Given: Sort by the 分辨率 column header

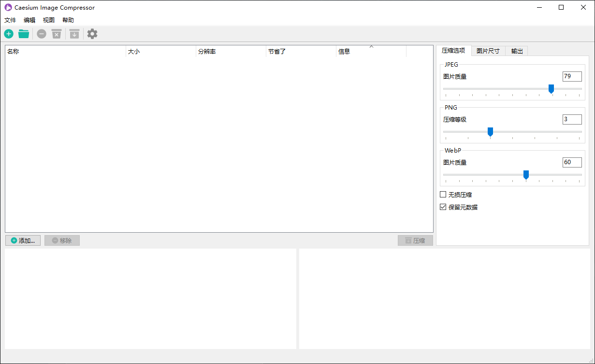Looking at the screenshot, I should 231,51.
